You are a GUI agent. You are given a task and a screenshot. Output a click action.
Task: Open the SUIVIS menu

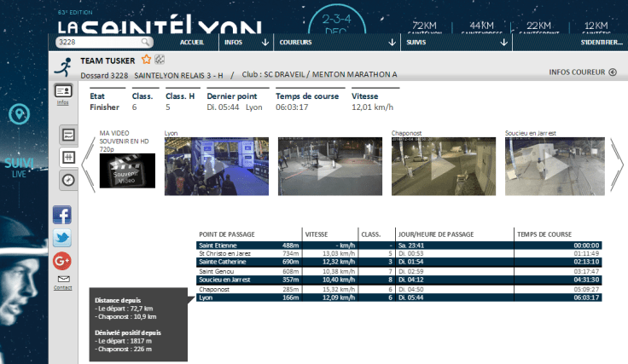[416, 42]
